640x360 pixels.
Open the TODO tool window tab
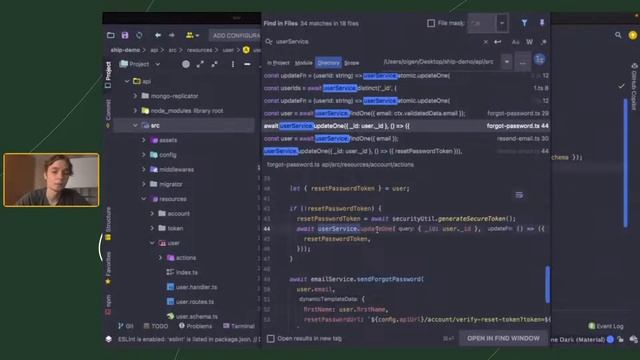tap(156, 326)
